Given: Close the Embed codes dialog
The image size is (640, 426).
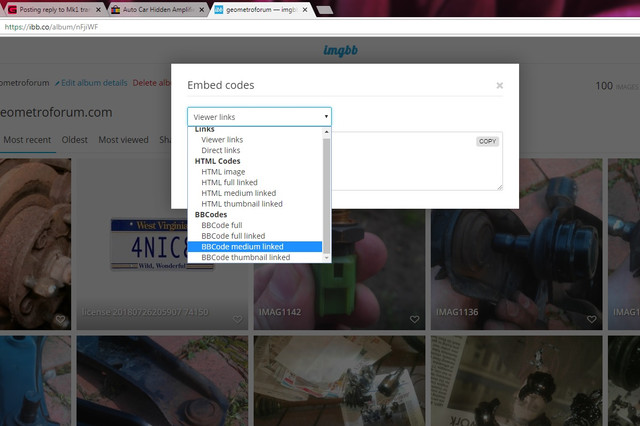Looking at the screenshot, I should (x=499, y=85).
